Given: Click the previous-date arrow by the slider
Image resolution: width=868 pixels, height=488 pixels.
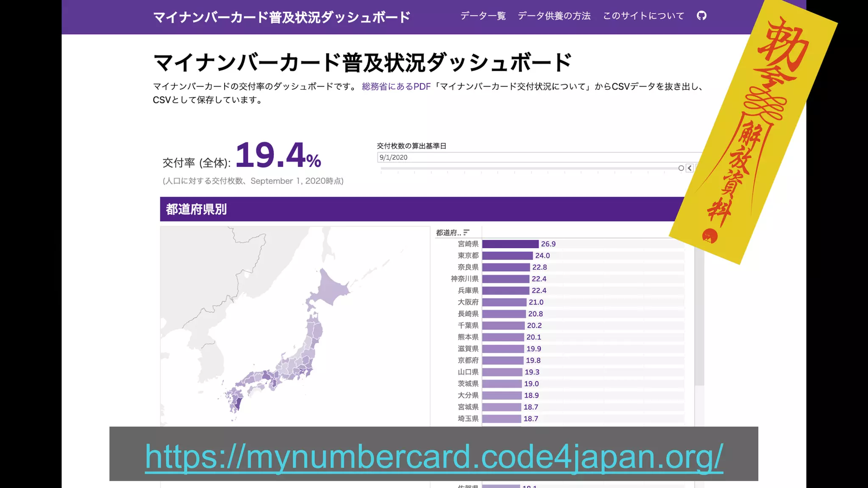Looking at the screenshot, I should click(x=690, y=168).
